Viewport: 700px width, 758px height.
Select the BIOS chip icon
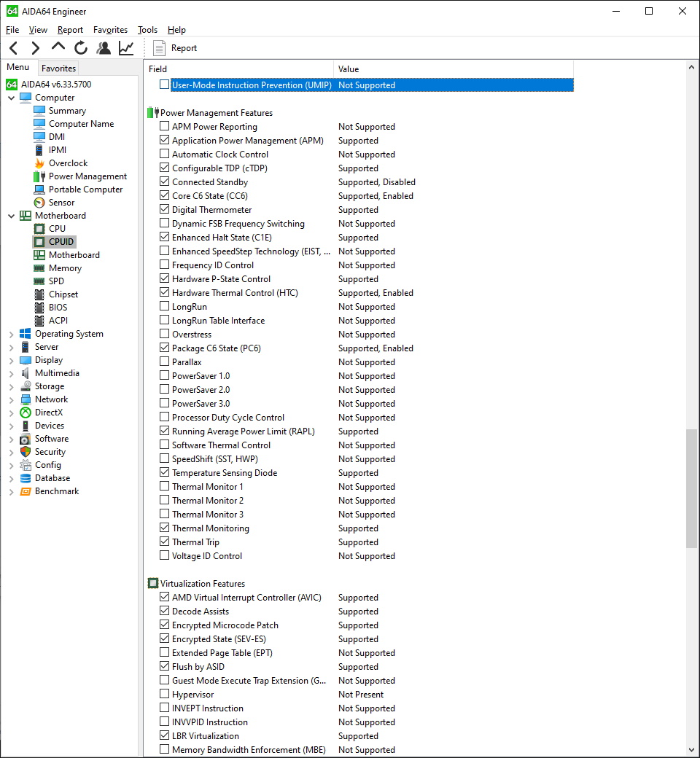pyautogui.click(x=39, y=308)
